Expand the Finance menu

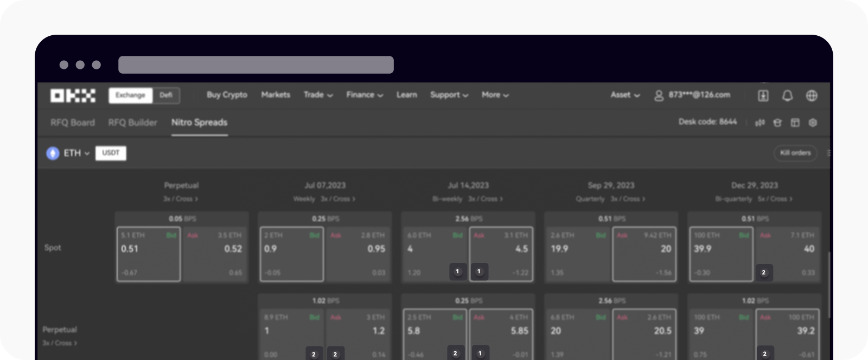coord(365,95)
